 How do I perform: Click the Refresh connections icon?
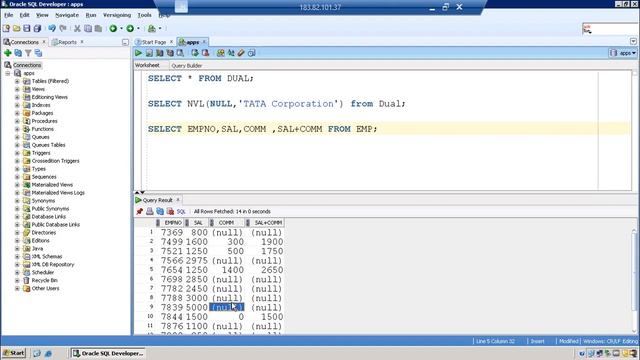tap(18, 53)
